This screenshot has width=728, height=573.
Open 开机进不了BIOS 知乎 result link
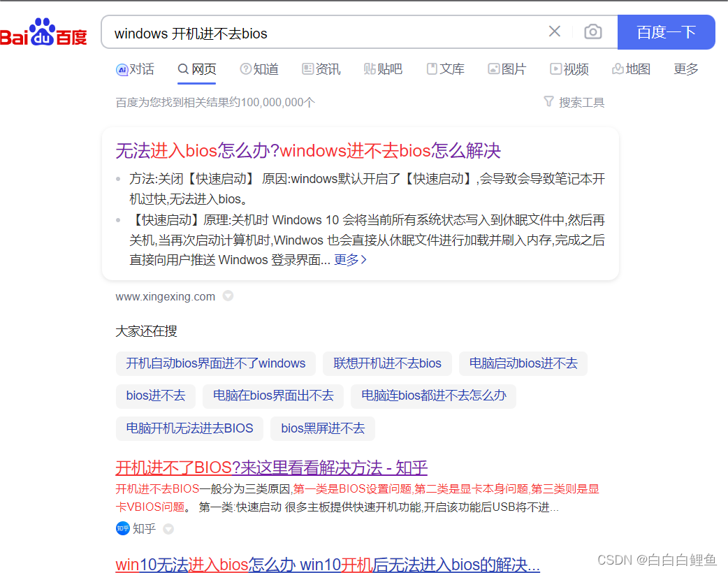[x=271, y=467]
